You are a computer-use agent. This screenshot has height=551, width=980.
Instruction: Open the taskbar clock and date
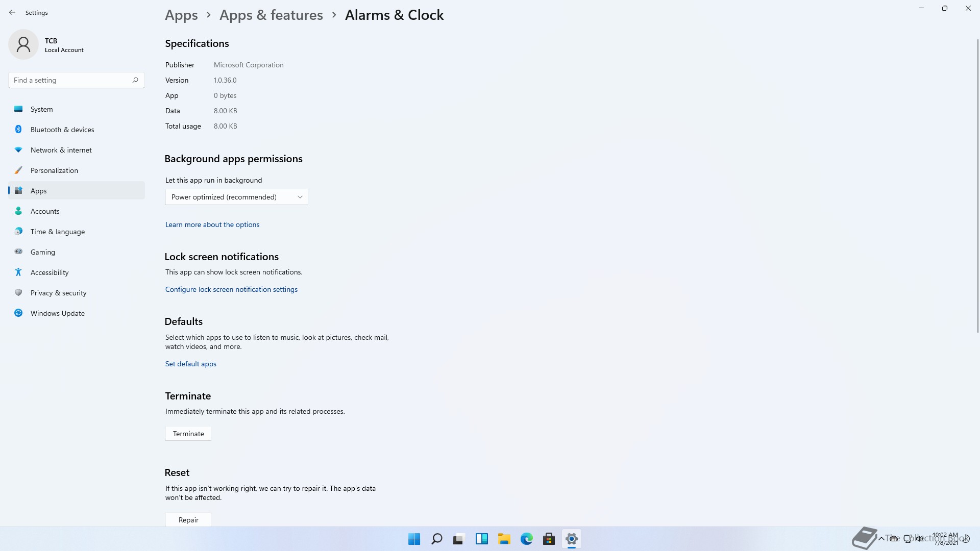945,539
